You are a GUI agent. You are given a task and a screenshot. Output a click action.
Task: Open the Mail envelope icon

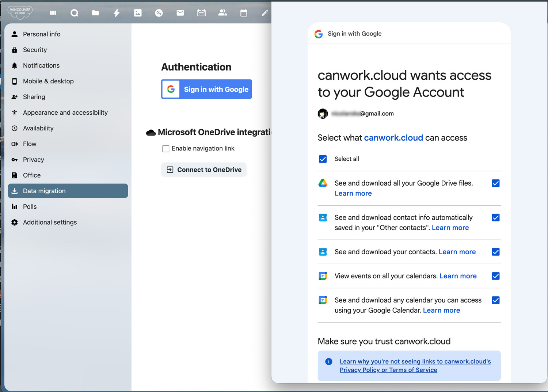click(180, 13)
